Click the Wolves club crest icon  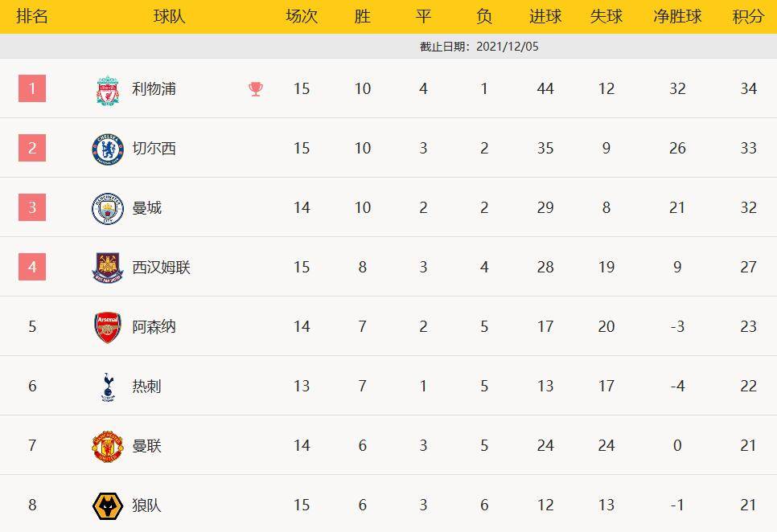(108, 505)
